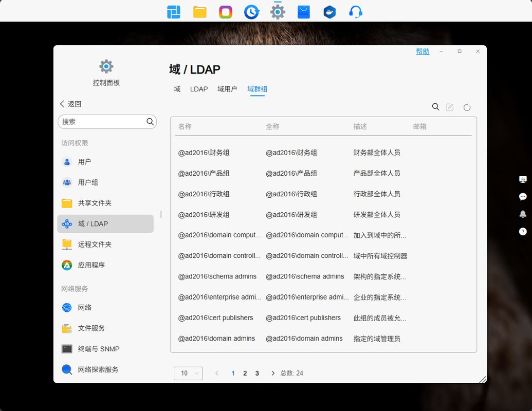This screenshot has height=411, width=532.
Task: Select the @ad2016\行政组 row name
Action: [204, 194]
